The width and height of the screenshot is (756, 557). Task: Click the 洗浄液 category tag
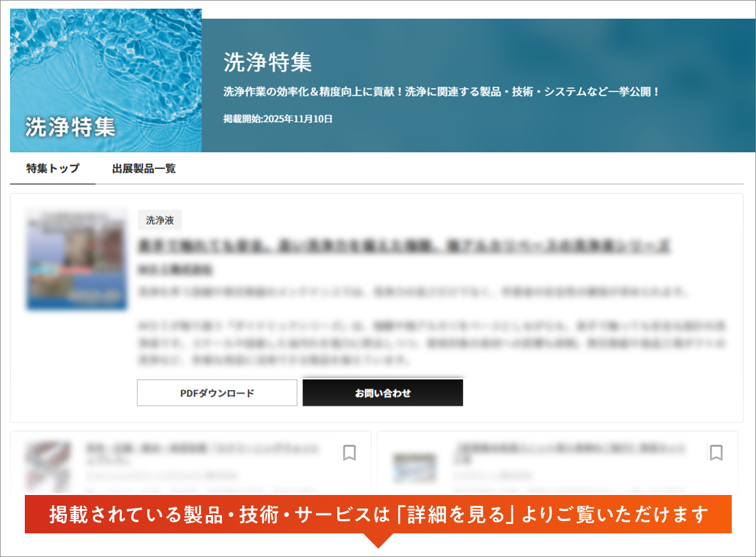(x=158, y=219)
